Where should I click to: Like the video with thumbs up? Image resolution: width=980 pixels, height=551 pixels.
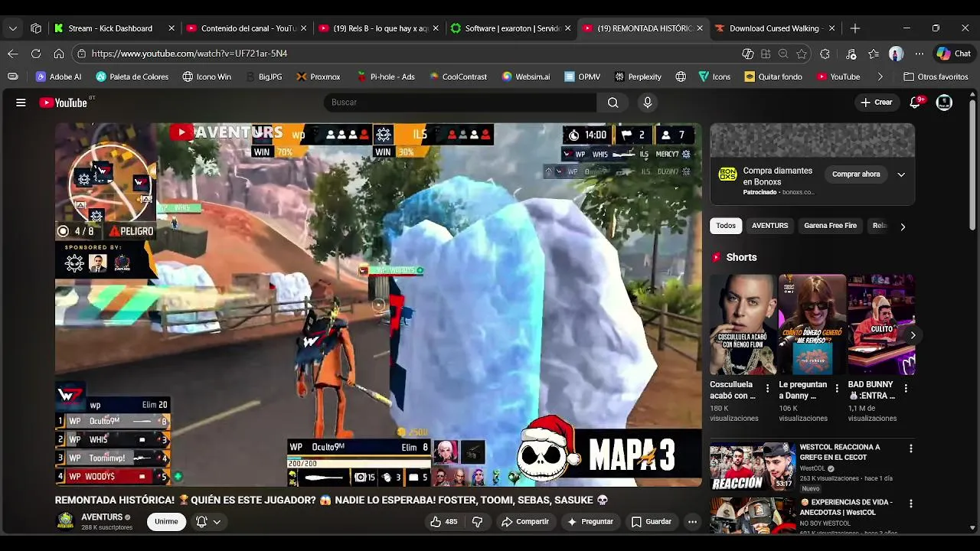[443, 522]
